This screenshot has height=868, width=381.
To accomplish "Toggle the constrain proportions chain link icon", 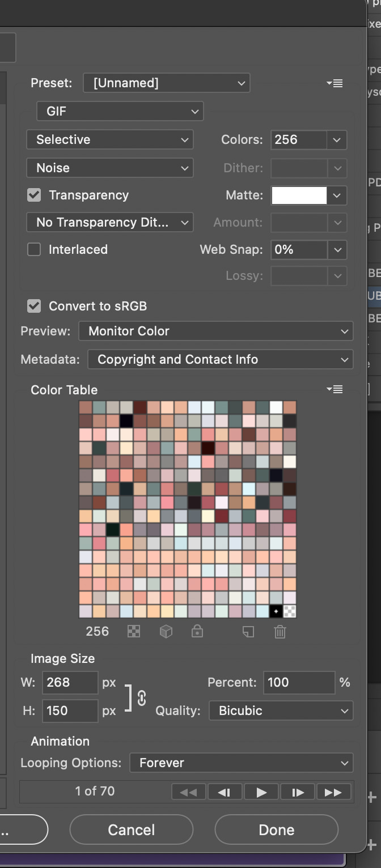I will click(142, 697).
